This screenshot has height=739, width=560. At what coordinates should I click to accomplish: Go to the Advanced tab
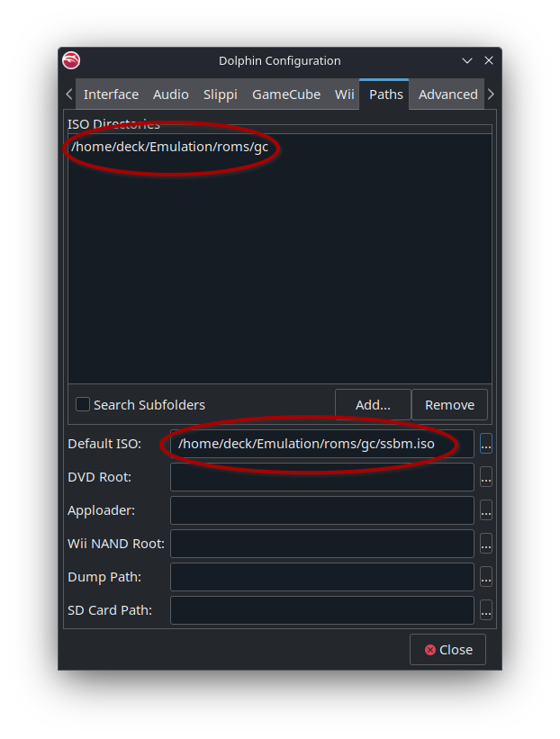pos(447,95)
